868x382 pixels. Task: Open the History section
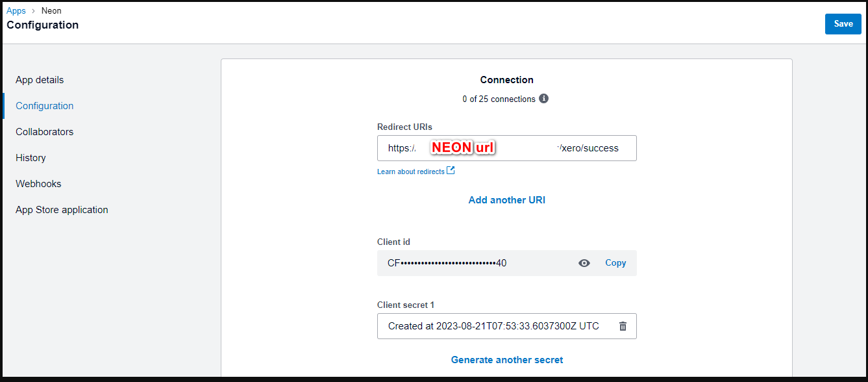pos(31,158)
